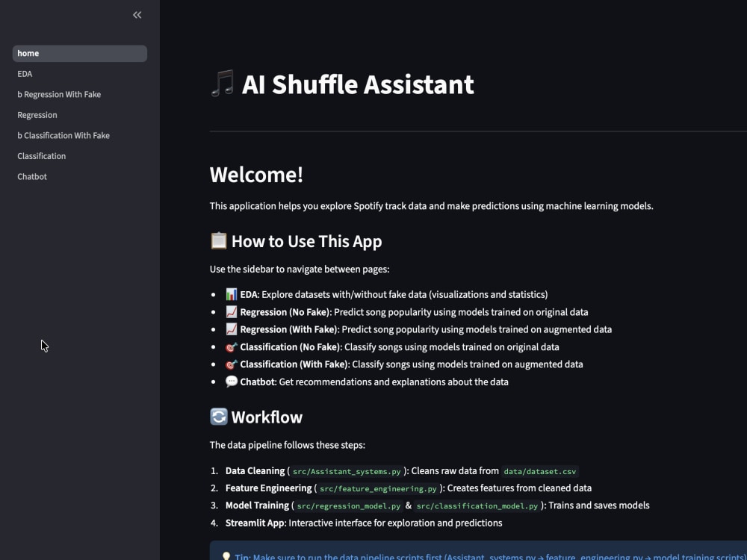The height and width of the screenshot is (560, 747).
Task: Click the src/regression_model.py code snippet
Action: tap(348, 505)
